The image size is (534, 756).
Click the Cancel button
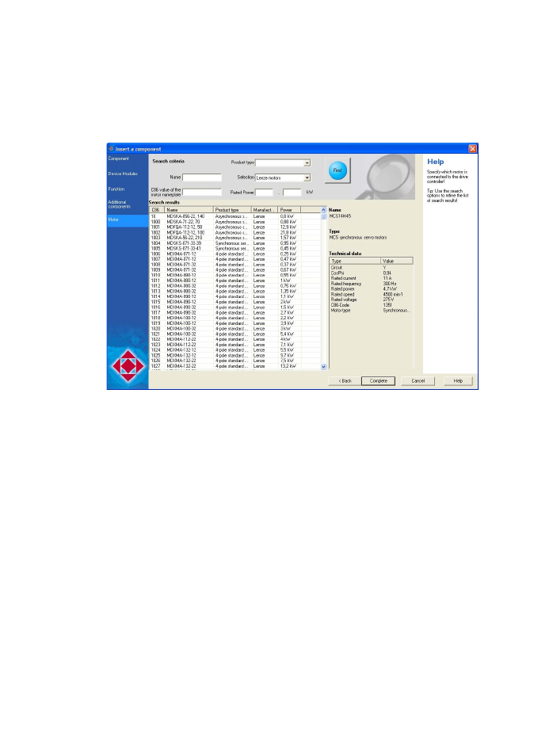418,381
